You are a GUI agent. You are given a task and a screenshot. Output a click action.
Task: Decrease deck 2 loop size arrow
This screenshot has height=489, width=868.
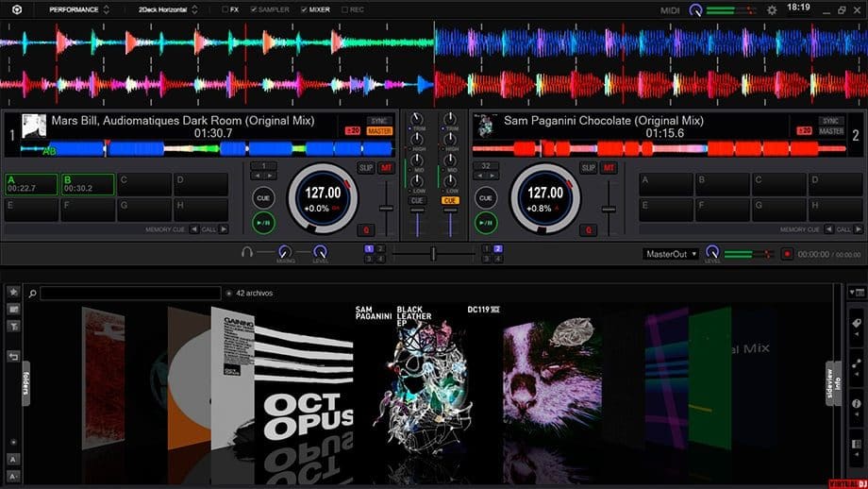tap(479, 176)
